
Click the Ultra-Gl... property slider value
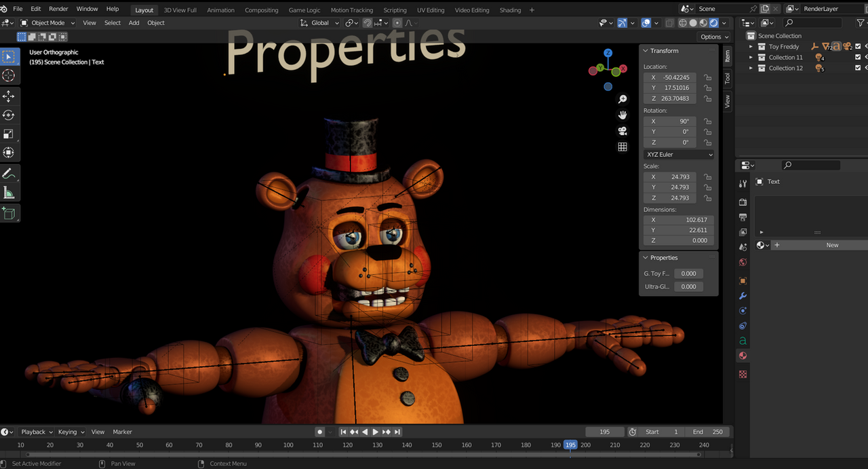[688, 286]
